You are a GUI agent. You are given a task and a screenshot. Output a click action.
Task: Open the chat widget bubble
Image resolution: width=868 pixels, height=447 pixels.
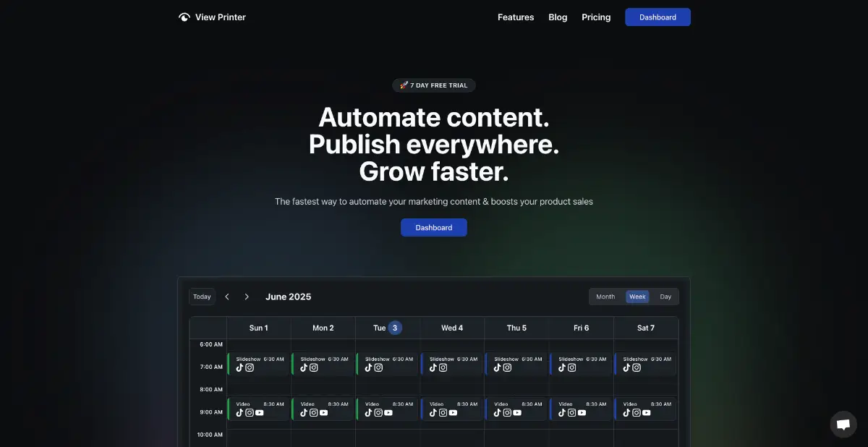pos(843,425)
